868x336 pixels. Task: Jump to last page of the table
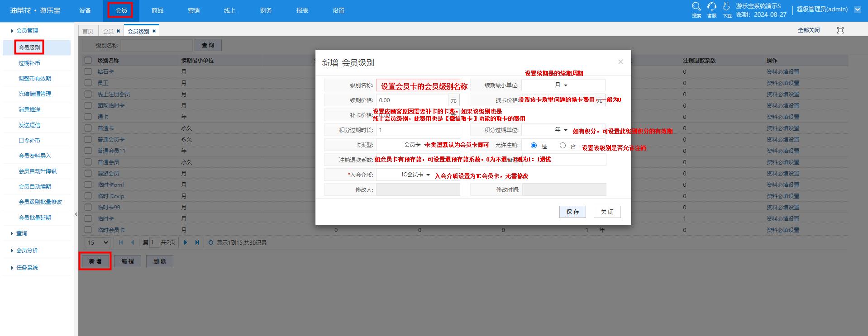pyautogui.click(x=197, y=242)
